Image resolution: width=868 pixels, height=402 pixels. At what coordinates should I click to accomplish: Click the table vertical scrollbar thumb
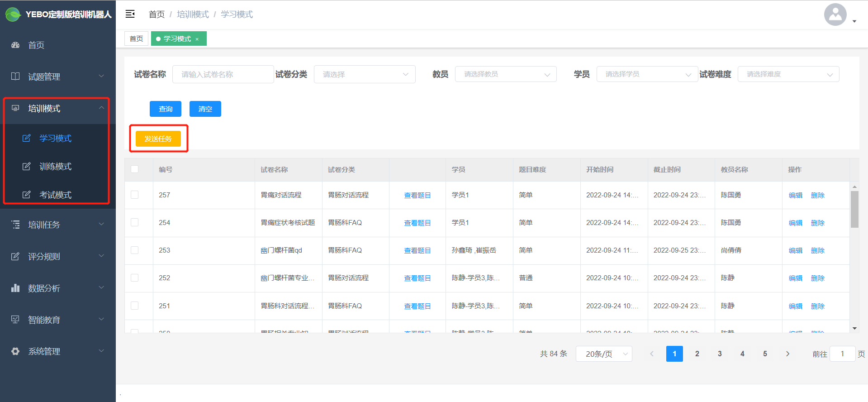click(x=854, y=209)
